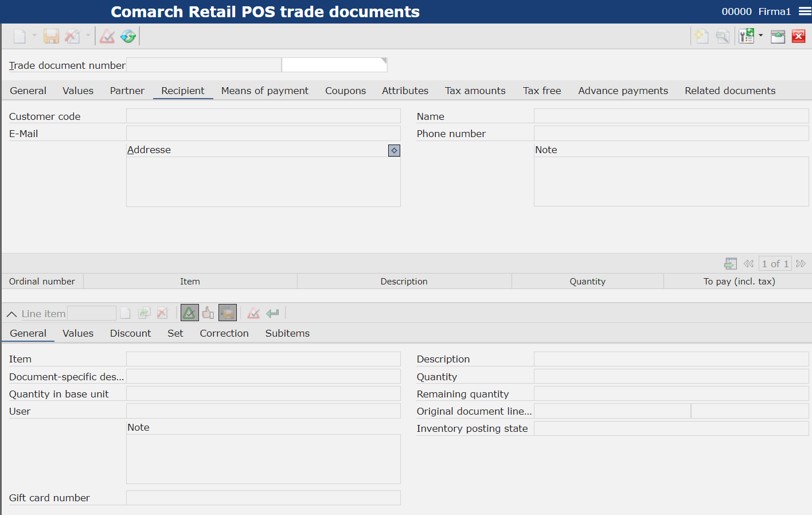
Task: Click the delete line item icon
Action: (163, 313)
